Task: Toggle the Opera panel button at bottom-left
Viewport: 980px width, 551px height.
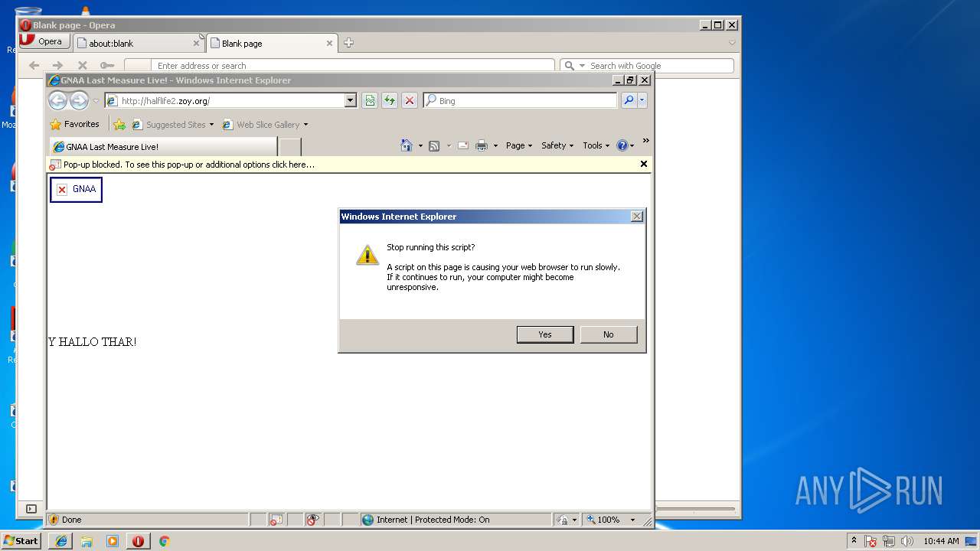Action: click(x=31, y=509)
